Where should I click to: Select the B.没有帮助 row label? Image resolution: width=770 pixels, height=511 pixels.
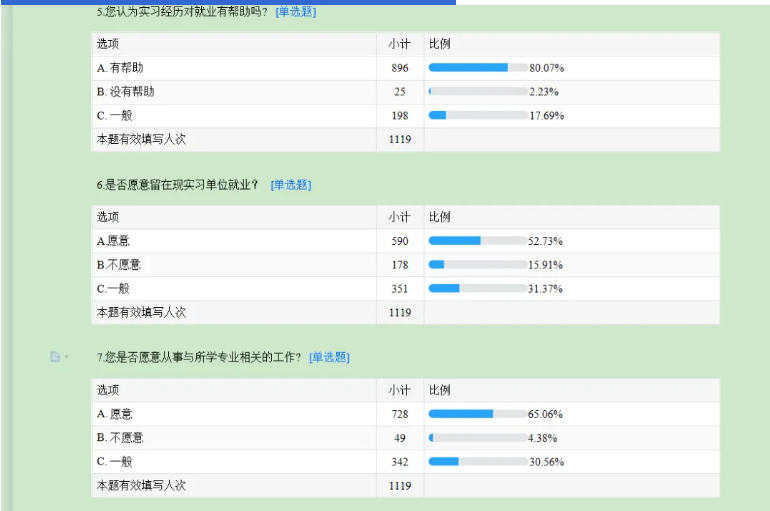pos(126,92)
